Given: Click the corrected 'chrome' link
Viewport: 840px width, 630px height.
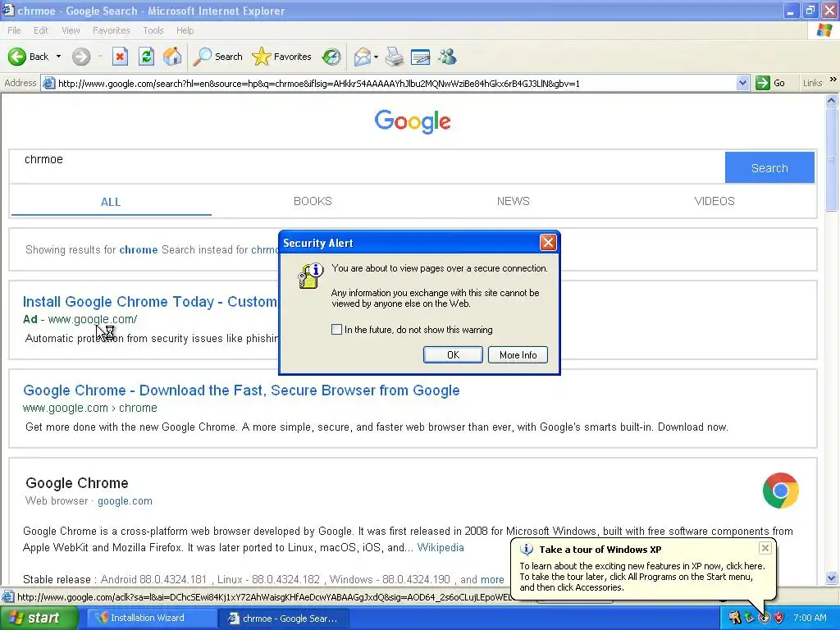Looking at the screenshot, I should [138, 249].
